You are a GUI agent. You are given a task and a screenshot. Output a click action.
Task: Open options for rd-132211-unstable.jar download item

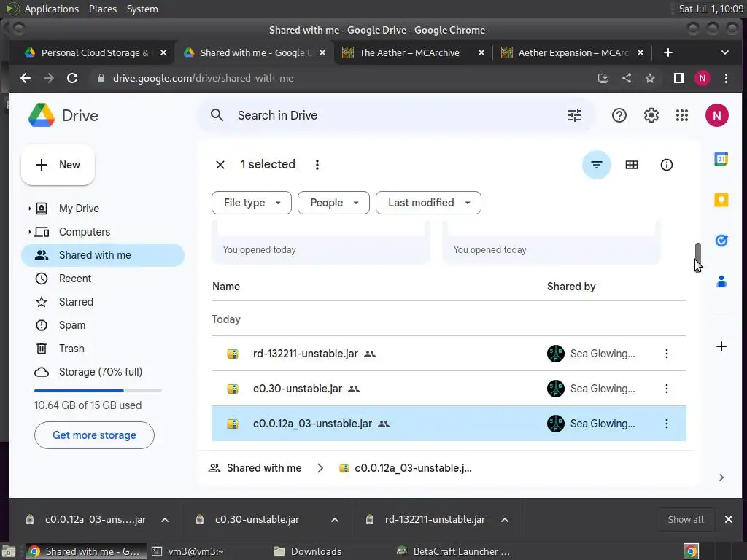(505, 520)
